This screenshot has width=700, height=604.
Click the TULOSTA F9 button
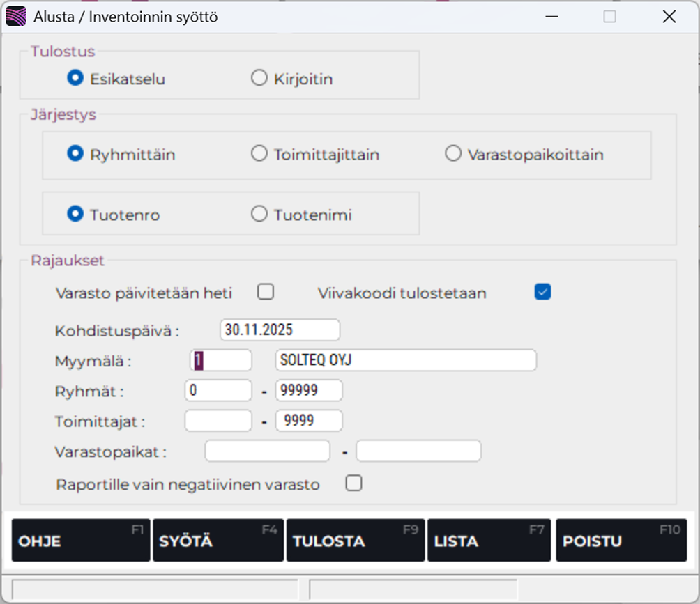(x=355, y=541)
